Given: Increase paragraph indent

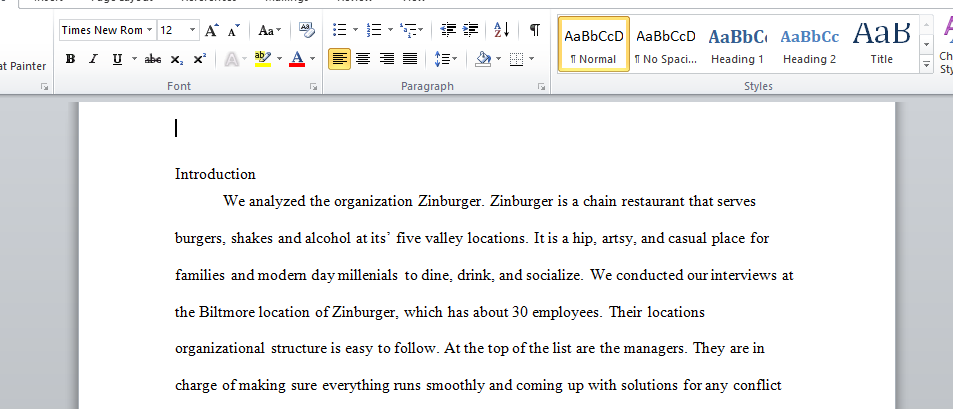Looking at the screenshot, I should [x=470, y=30].
